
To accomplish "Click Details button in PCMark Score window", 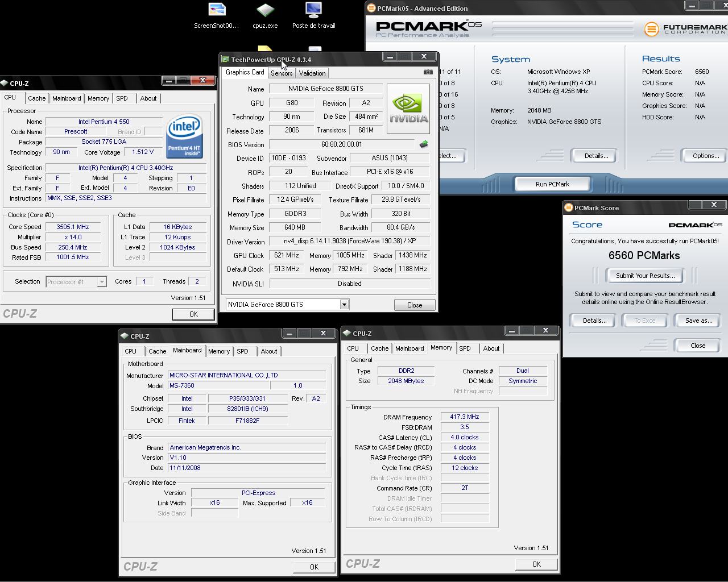I will (594, 321).
